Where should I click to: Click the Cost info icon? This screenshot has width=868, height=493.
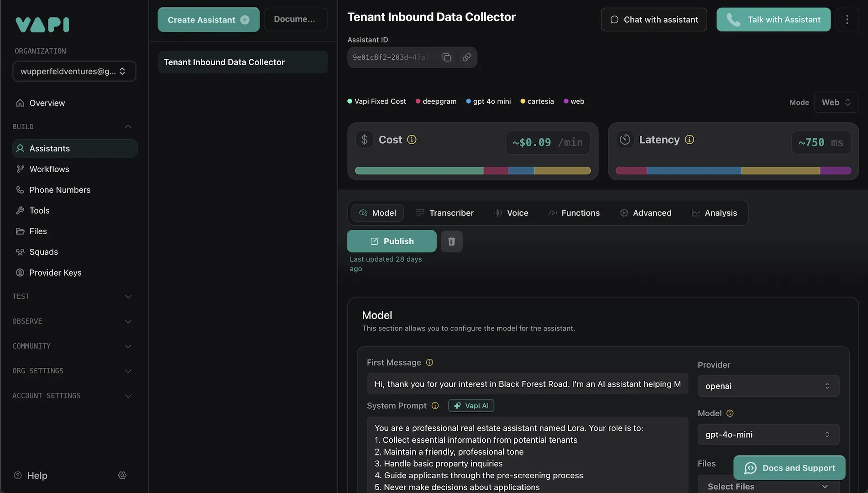[412, 140]
